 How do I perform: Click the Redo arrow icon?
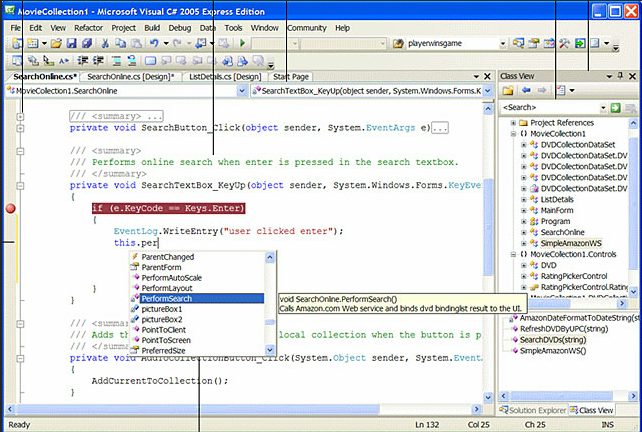177,43
